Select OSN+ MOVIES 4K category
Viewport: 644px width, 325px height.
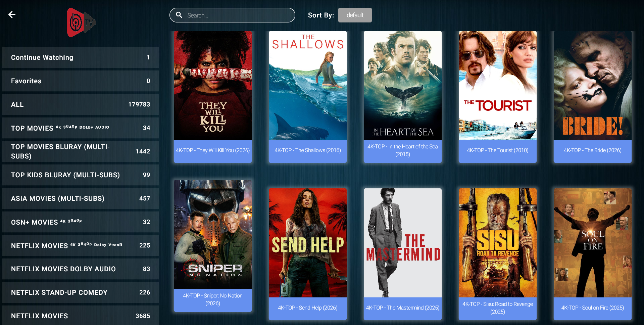pyautogui.click(x=81, y=222)
